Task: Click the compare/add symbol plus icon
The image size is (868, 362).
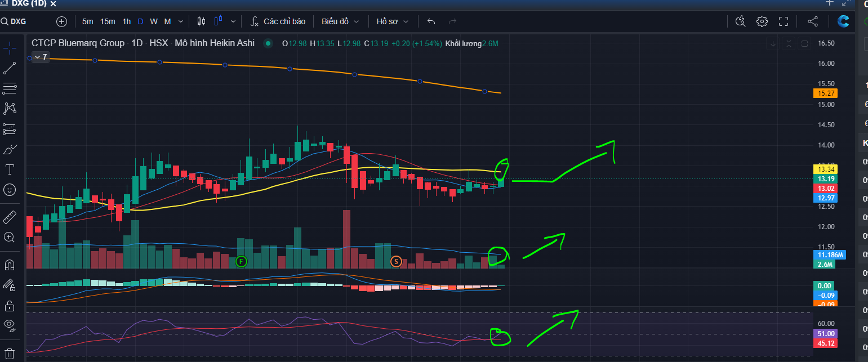Action: (x=62, y=22)
